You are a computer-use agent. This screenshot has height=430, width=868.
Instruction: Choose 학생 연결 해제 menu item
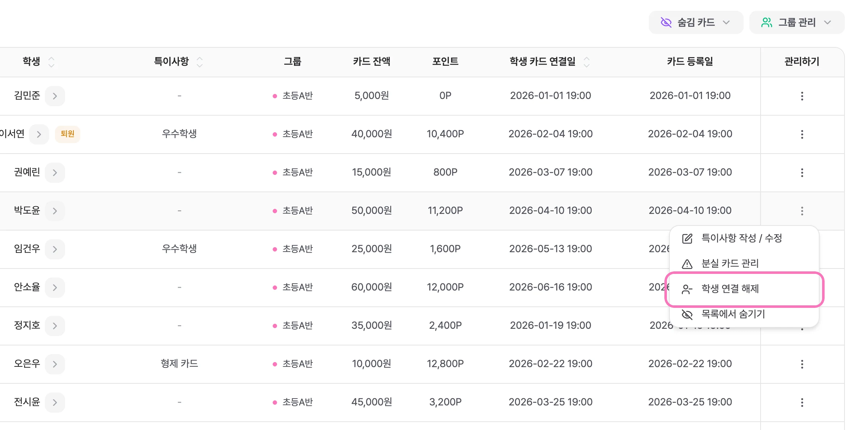point(744,289)
